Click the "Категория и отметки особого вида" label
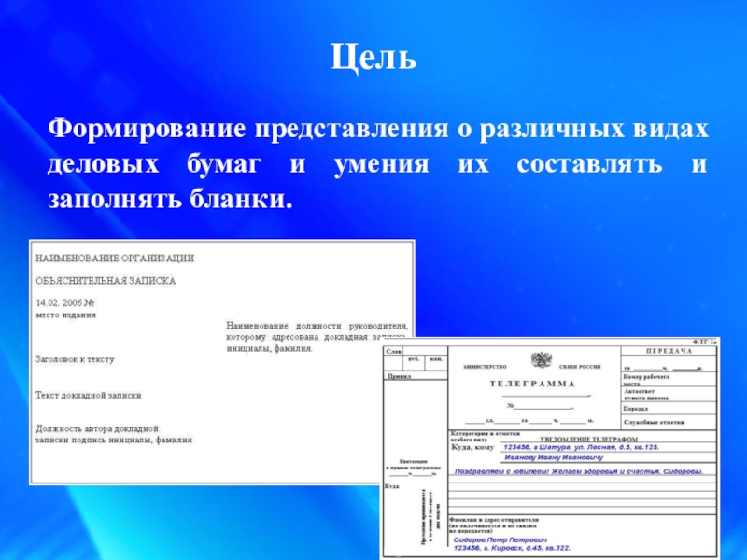This screenshot has height=560, width=747. (x=485, y=437)
